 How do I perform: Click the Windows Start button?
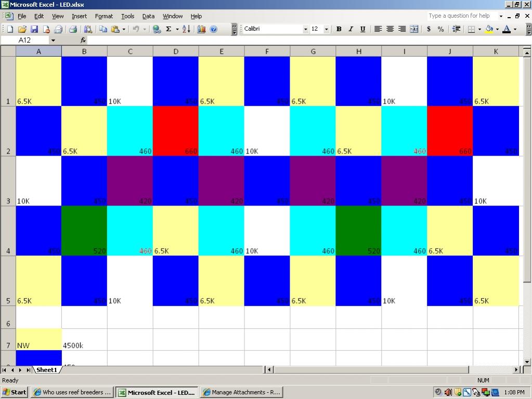click(x=14, y=392)
